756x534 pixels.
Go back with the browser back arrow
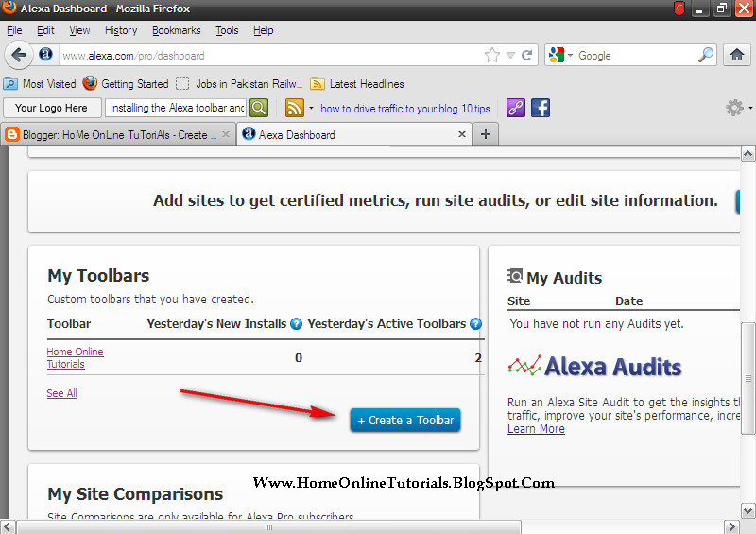coord(18,56)
